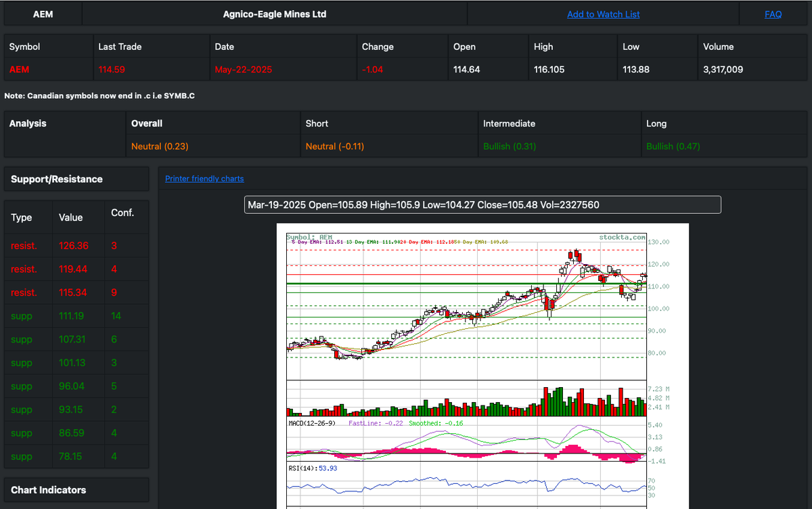812x509 pixels.
Task: Select support value 86.59
Action: (x=72, y=433)
